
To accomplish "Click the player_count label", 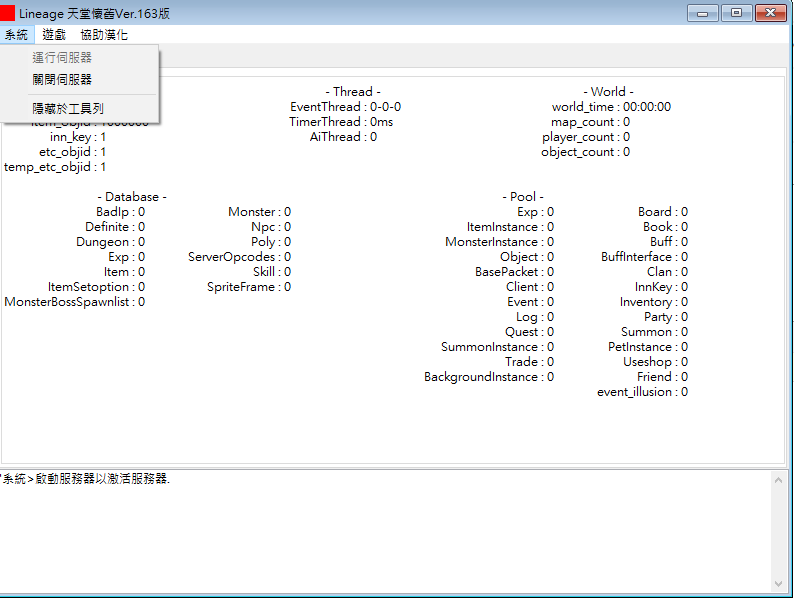I will pos(578,137).
